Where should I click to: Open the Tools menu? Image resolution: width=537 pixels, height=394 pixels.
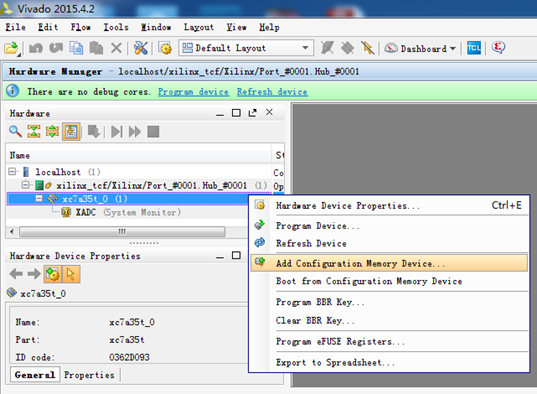pos(116,27)
